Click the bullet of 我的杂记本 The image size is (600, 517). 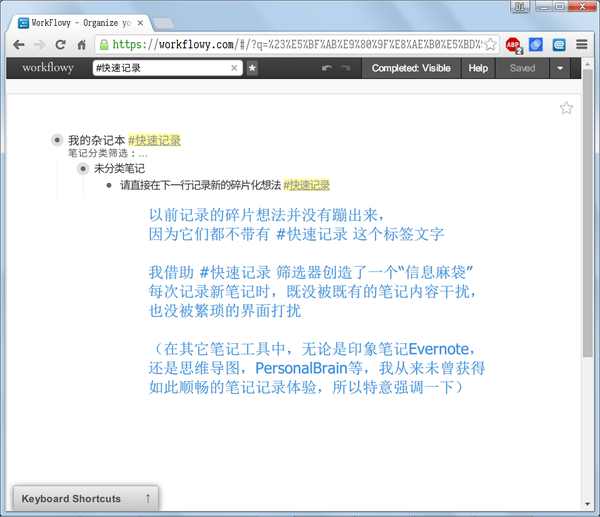(57, 140)
